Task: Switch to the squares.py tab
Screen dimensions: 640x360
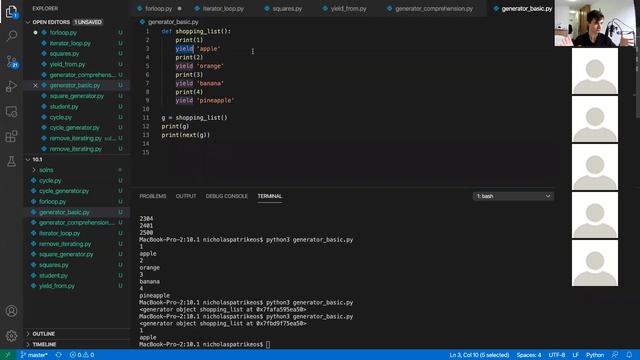Action: coord(287,9)
